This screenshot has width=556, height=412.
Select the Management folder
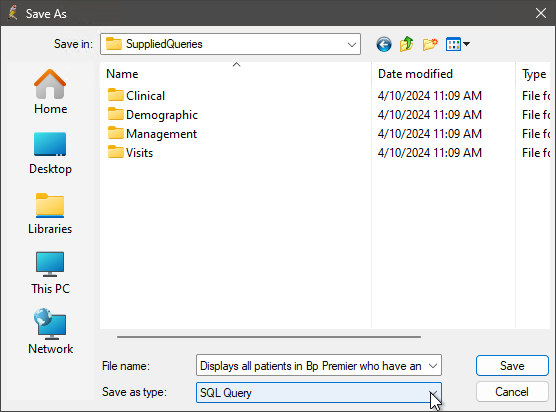(152, 134)
